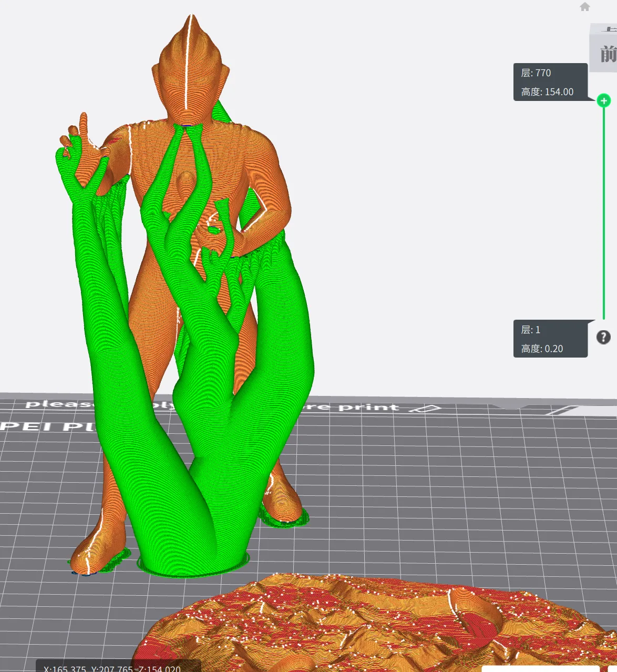Click the question mark help icon

pos(603,337)
